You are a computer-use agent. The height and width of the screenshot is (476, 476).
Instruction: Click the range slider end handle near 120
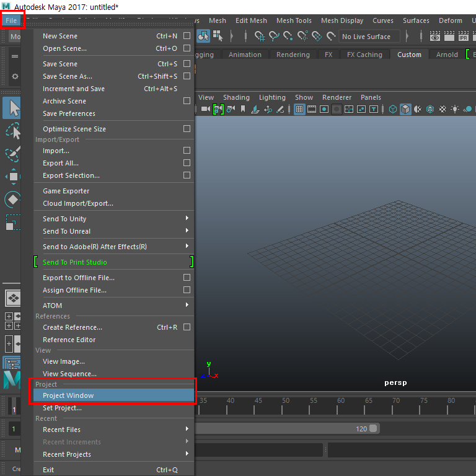pos(373,428)
